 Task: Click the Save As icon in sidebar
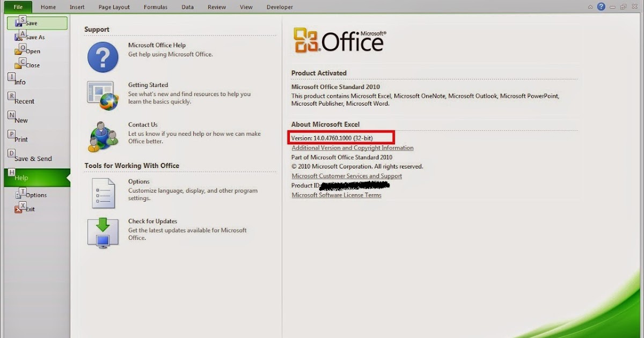(19, 37)
